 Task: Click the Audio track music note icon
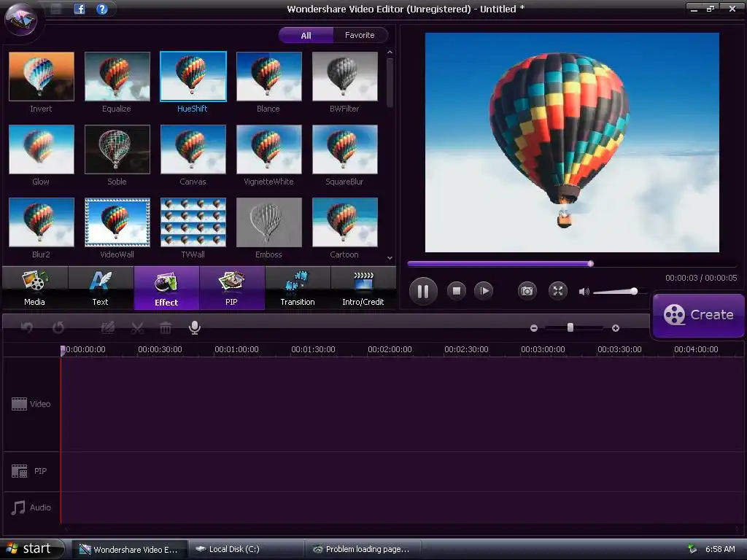point(18,507)
